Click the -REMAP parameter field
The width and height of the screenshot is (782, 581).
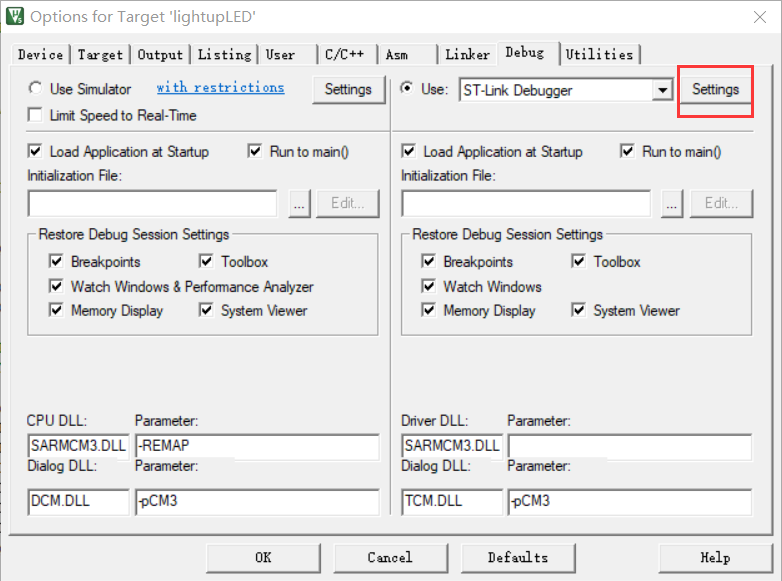[257, 446]
